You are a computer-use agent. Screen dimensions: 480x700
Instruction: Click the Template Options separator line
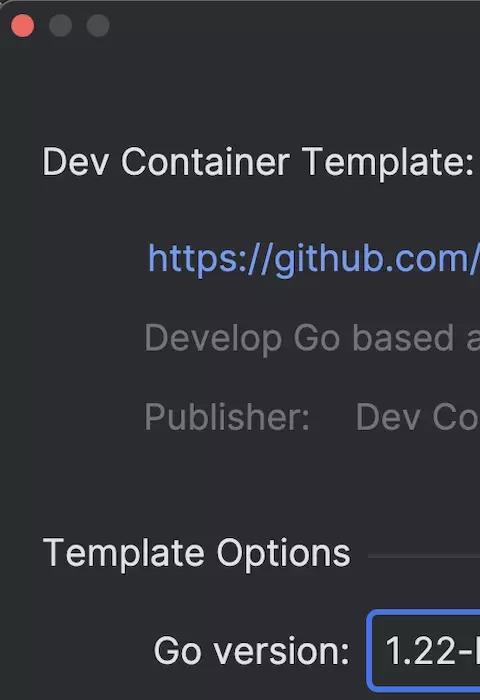click(424, 556)
